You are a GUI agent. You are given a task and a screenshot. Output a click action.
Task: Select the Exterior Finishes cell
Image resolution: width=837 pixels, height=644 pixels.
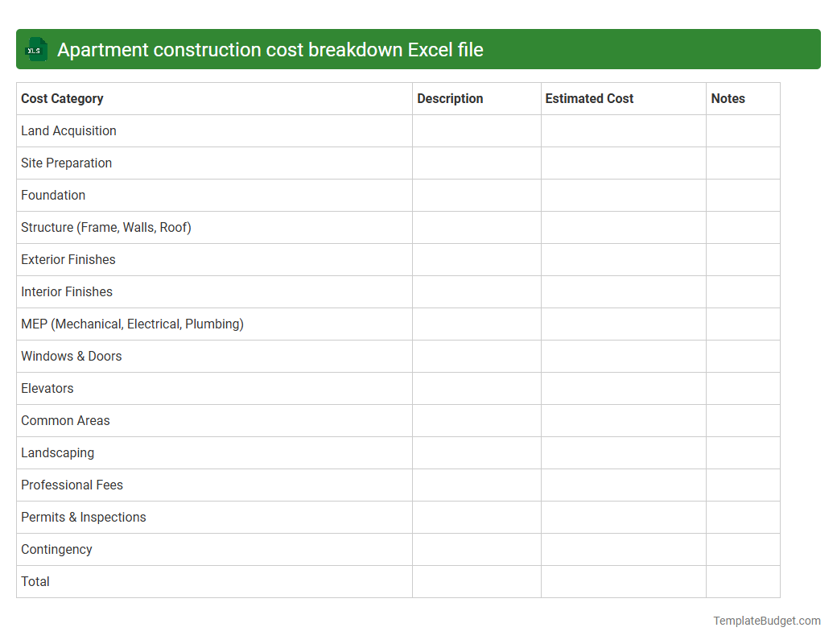click(x=68, y=259)
